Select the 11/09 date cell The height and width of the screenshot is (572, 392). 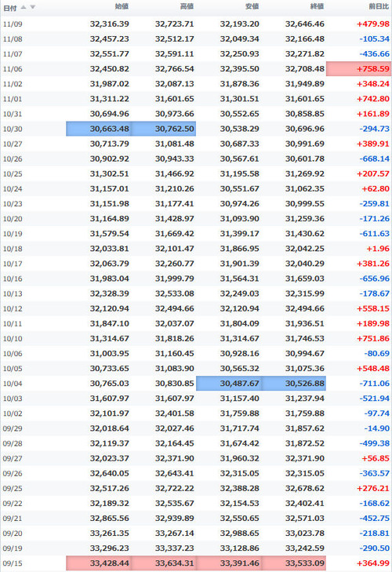[x=13, y=24]
